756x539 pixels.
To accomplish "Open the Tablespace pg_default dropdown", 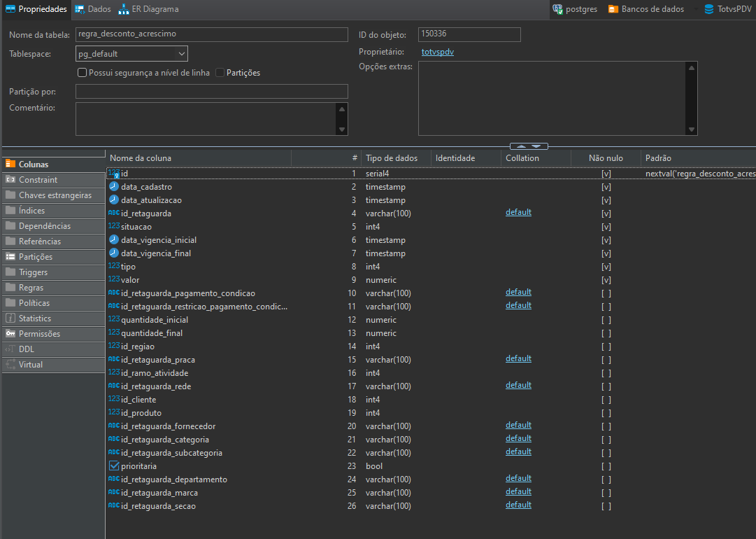I will point(182,54).
